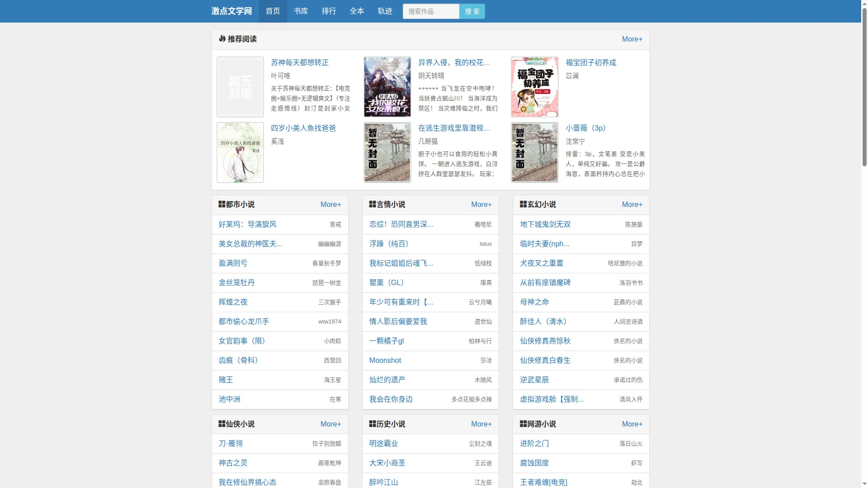
Task: Open novel 情人影后偏要爱我
Action: (x=398, y=321)
